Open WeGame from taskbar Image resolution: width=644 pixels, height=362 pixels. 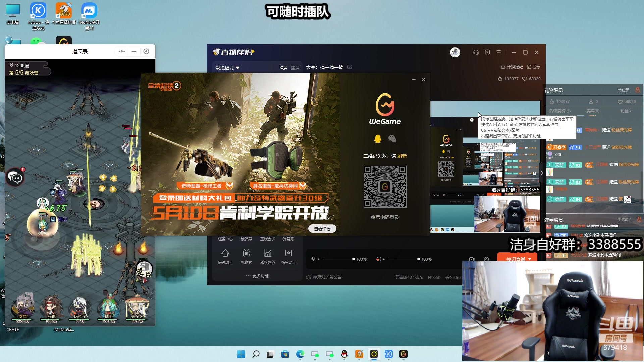point(403,354)
